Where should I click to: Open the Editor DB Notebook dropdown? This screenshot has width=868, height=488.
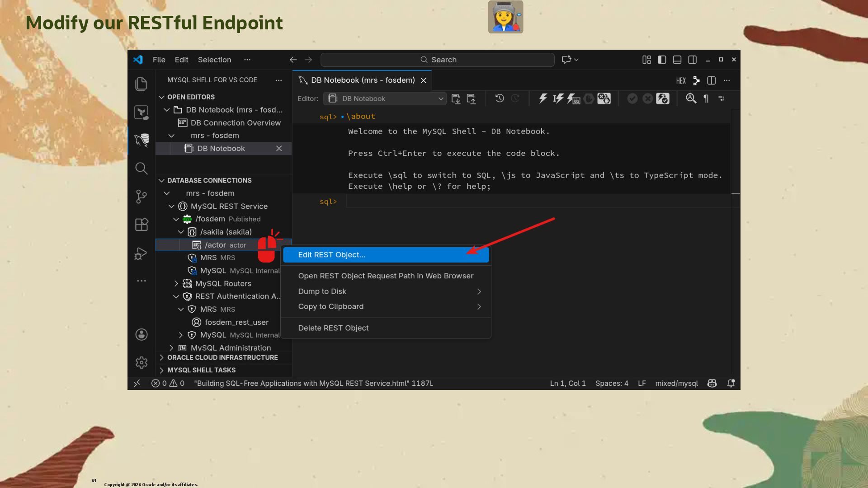[x=385, y=99]
